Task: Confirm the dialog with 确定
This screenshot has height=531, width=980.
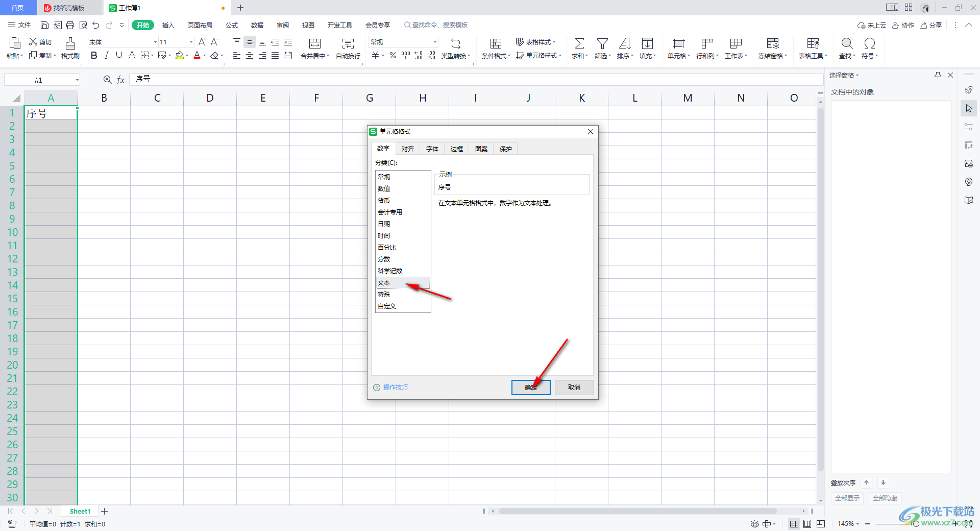Action: pos(531,388)
